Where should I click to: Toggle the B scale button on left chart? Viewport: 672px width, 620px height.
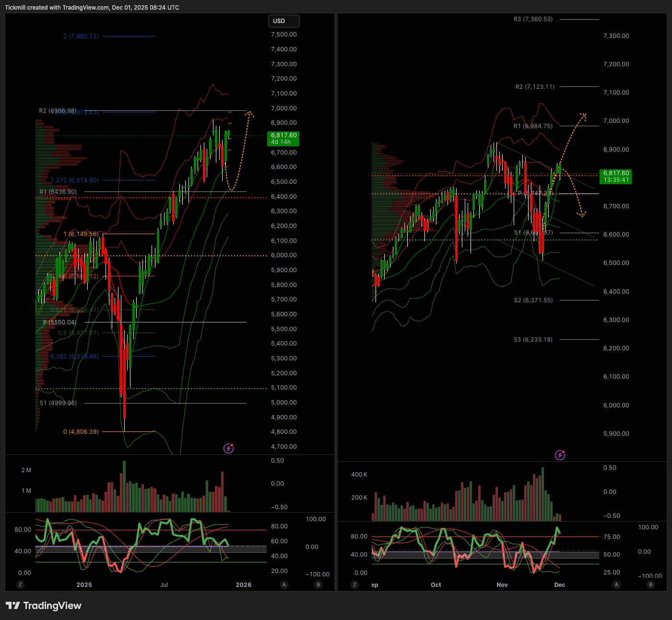pyautogui.click(x=318, y=584)
